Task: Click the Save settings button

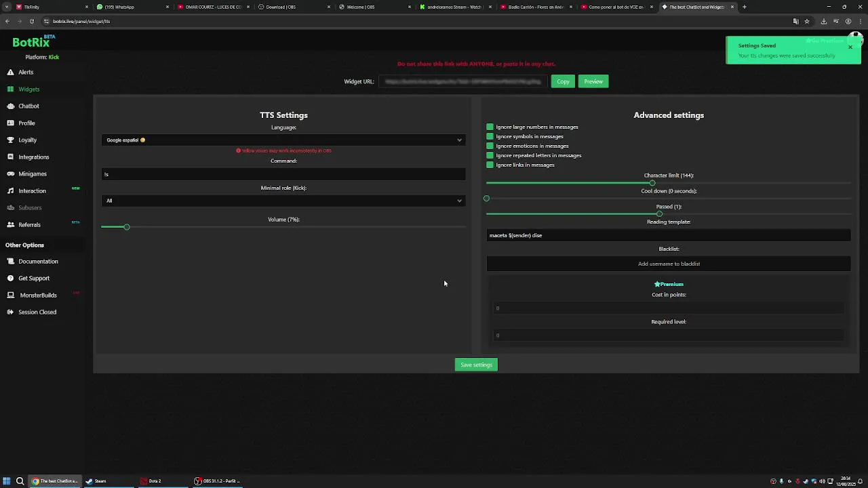Action: 476,365
